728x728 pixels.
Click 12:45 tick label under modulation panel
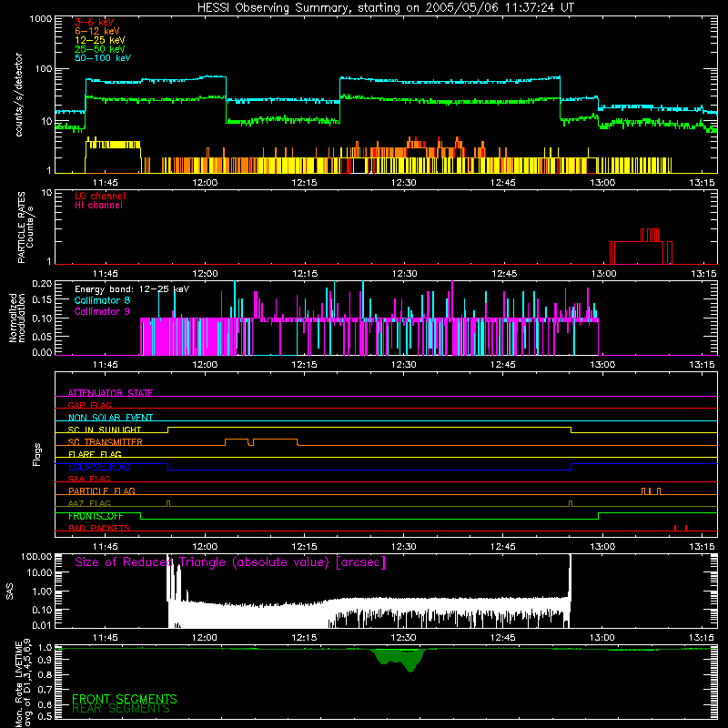click(x=503, y=365)
